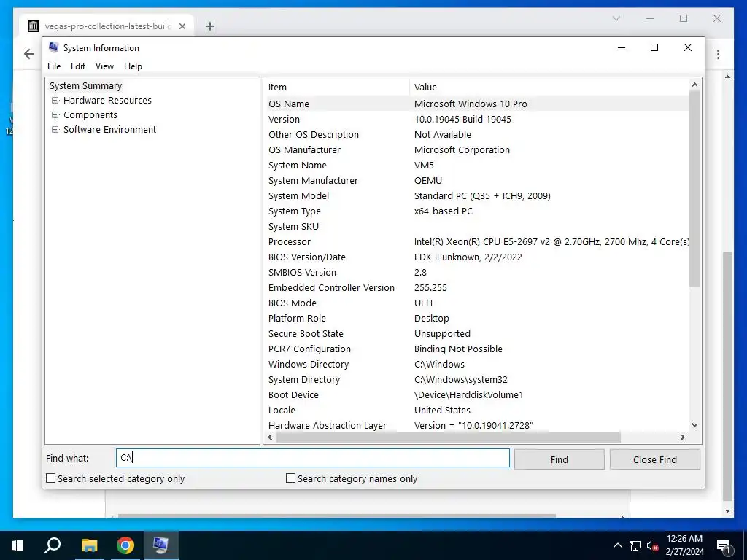Click the Item column header
This screenshot has height=560, width=747.
point(336,87)
